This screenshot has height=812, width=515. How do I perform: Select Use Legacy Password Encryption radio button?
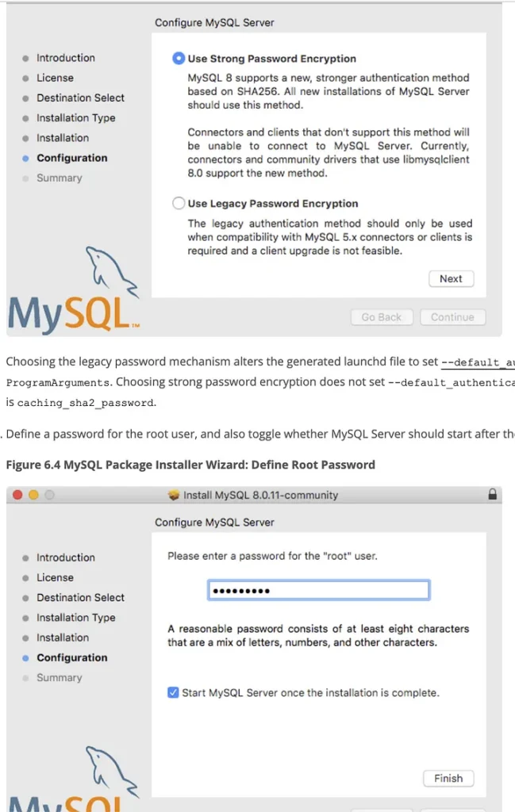click(x=179, y=203)
